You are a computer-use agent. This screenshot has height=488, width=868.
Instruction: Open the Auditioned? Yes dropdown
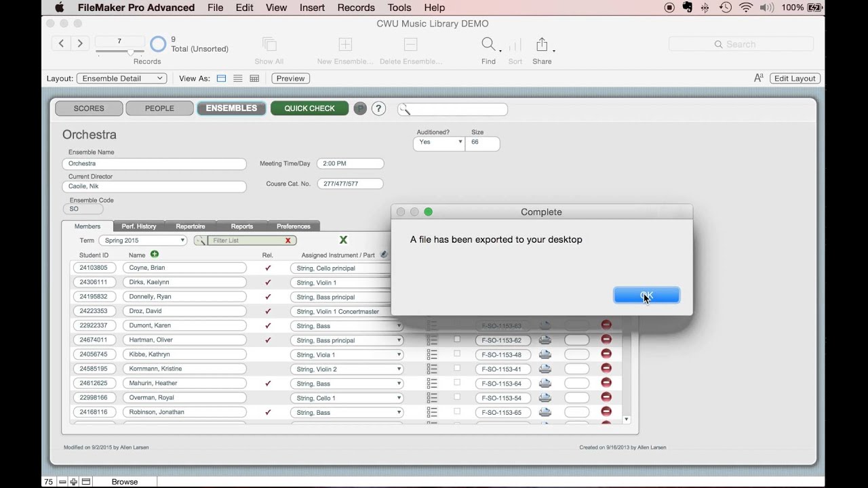pyautogui.click(x=439, y=142)
